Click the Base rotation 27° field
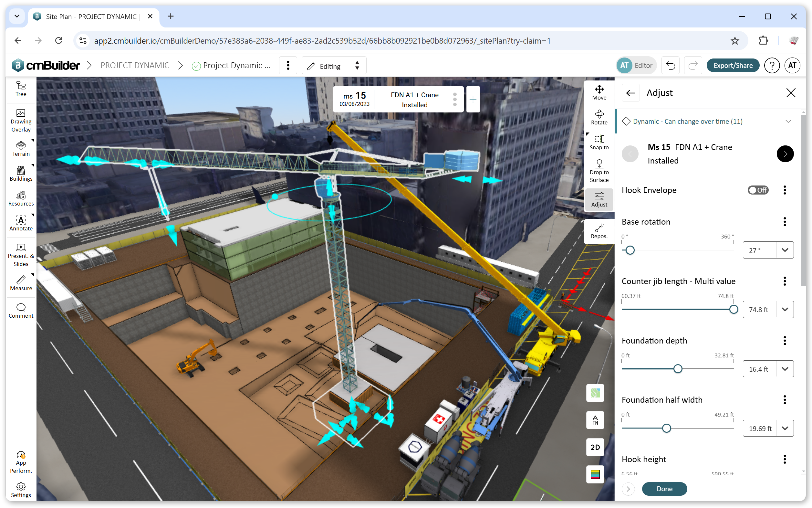The height and width of the screenshot is (508, 812). click(x=759, y=250)
